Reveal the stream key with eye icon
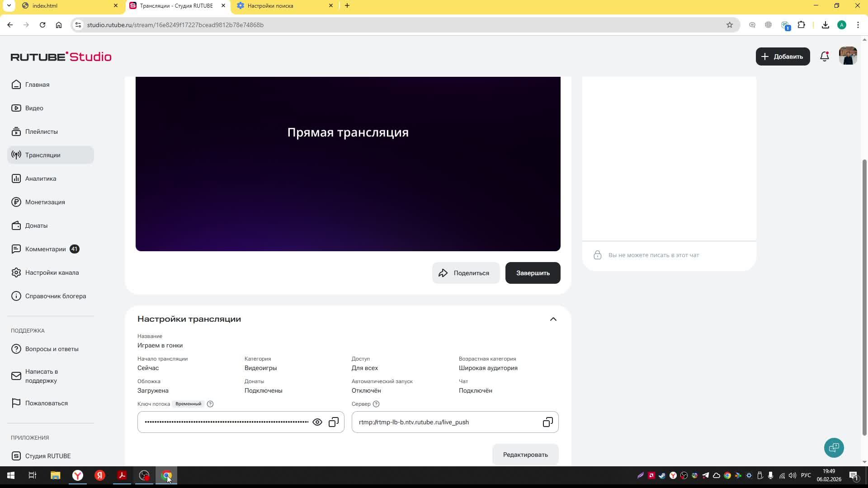 [317, 422]
